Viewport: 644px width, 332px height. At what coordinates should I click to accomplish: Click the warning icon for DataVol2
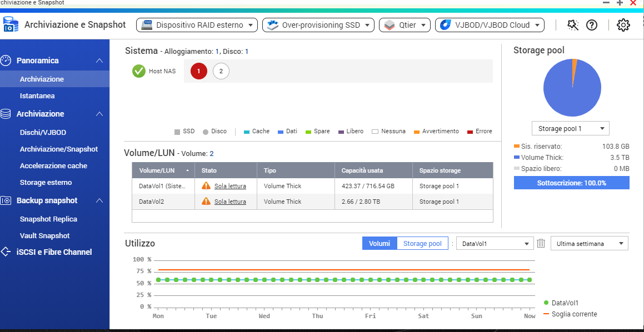pyautogui.click(x=206, y=202)
